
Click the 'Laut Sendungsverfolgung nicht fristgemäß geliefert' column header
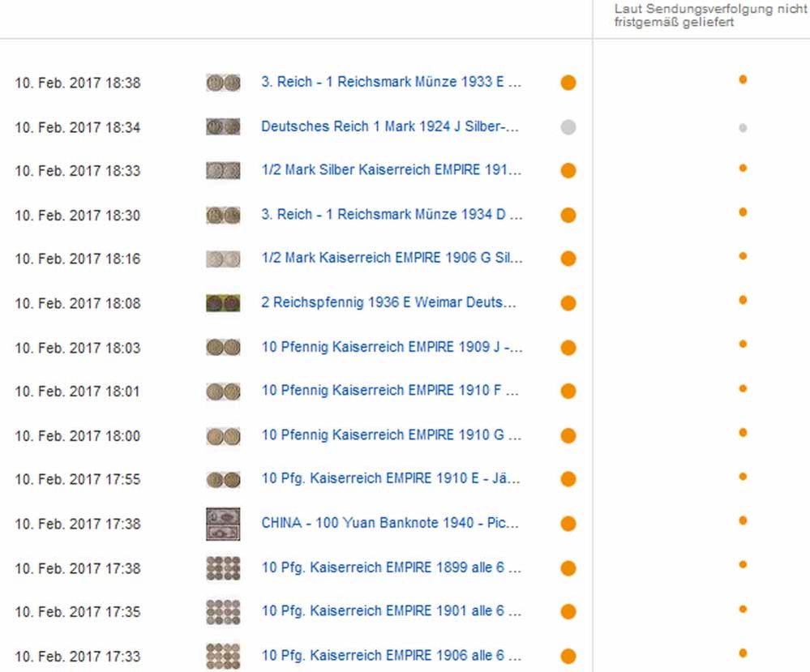pyautogui.click(x=710, y=15)
